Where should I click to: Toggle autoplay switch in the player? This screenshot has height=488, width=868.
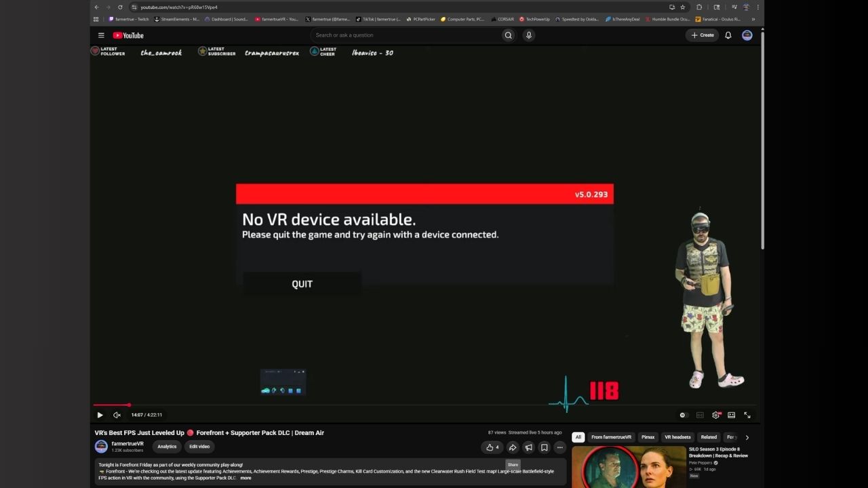pyautogui.click(x=683, y=415)
